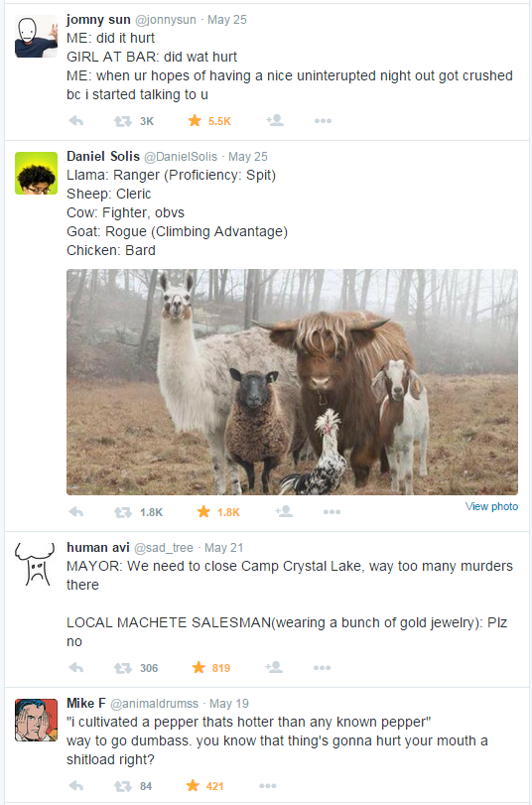532x805 pixels.
Task: Open more options on jomny sun's tweet
Action: click(x=323, y=121)
